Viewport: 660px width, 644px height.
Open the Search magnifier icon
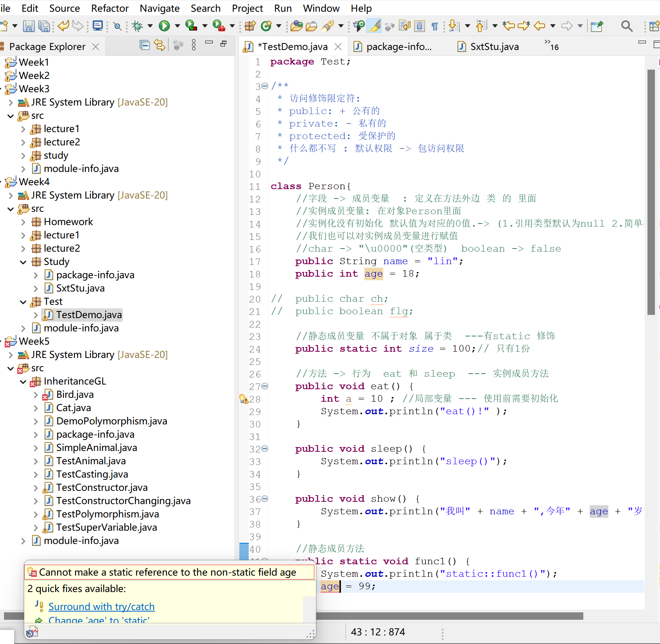tap(626, 26)
